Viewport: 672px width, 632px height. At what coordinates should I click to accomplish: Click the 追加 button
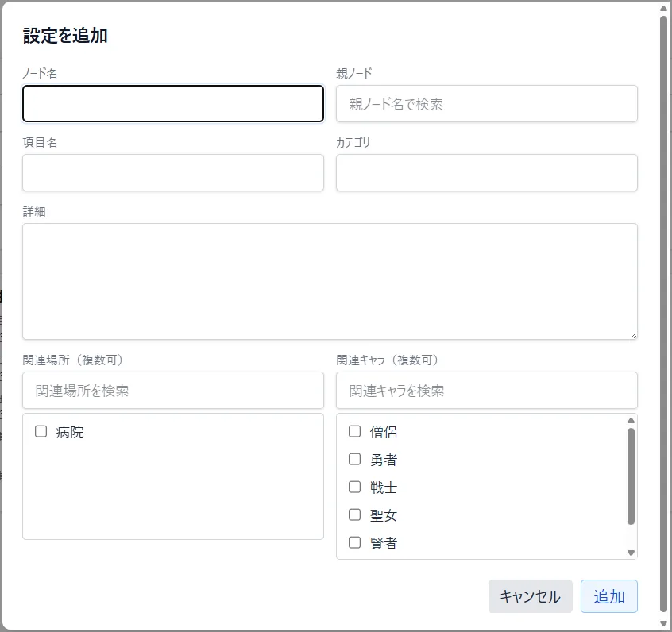tap(609, 596)
